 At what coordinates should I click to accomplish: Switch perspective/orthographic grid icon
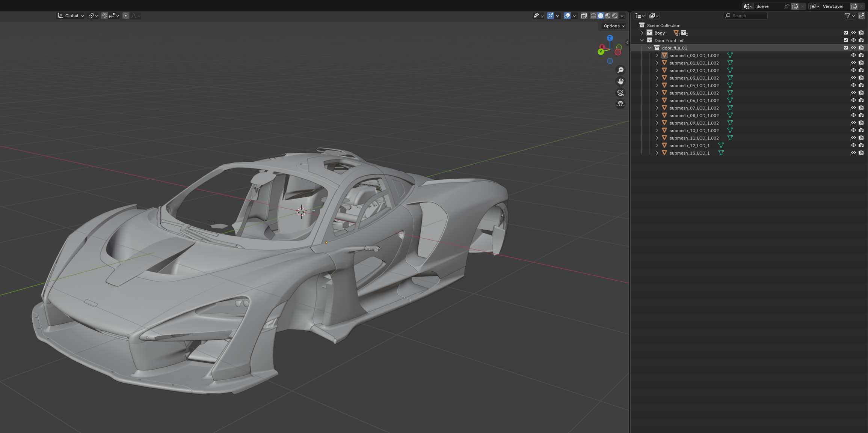[x=620, y=104]
